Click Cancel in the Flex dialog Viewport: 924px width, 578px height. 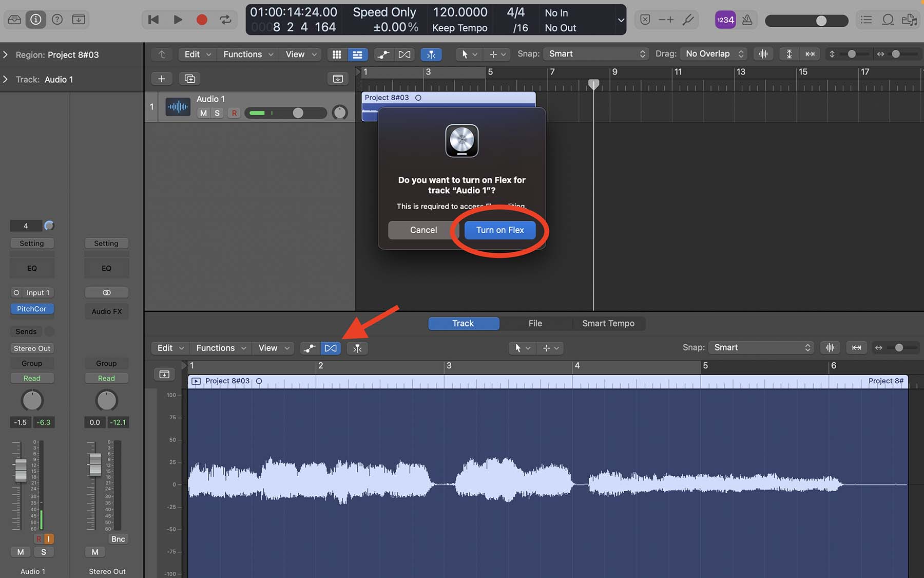pyautogui.click(x=423, y=230)
